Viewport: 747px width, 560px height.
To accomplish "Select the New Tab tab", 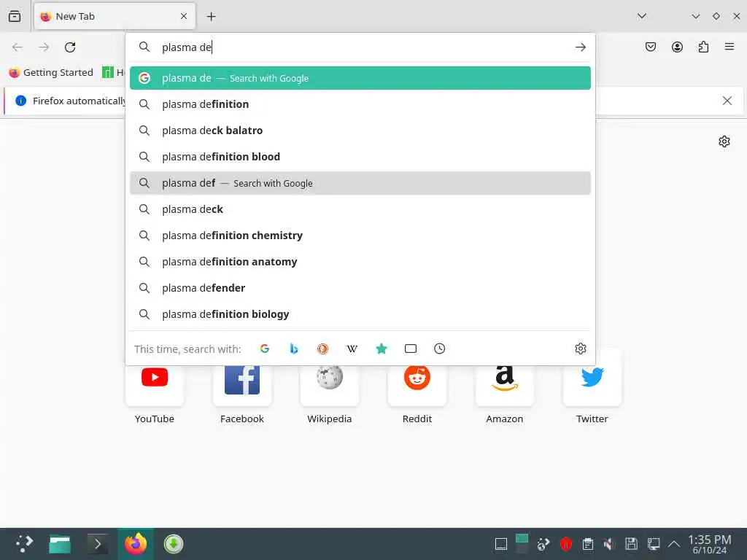I will coord(115,17).
